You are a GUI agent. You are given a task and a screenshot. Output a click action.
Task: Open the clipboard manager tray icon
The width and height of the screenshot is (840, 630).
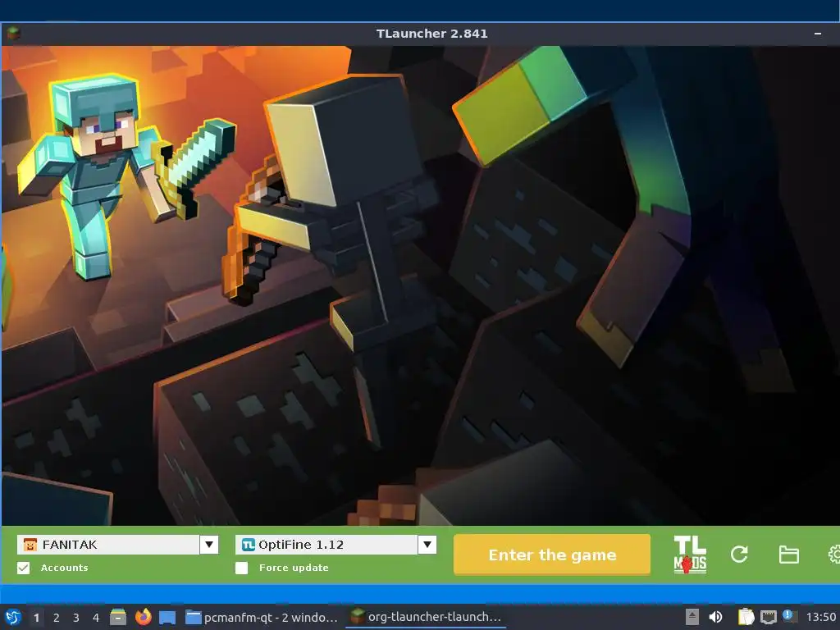coord(746,617)
